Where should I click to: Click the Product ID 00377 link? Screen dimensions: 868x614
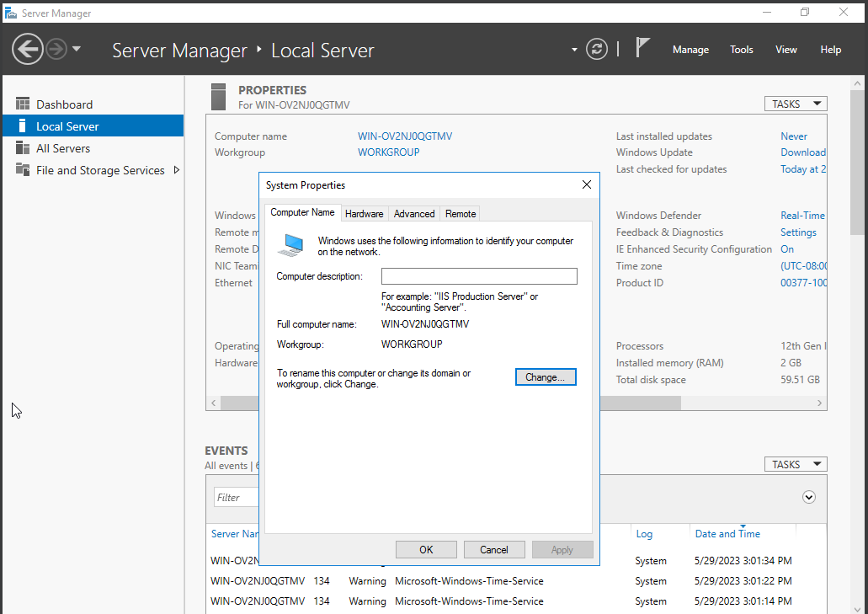pos(804,283)
